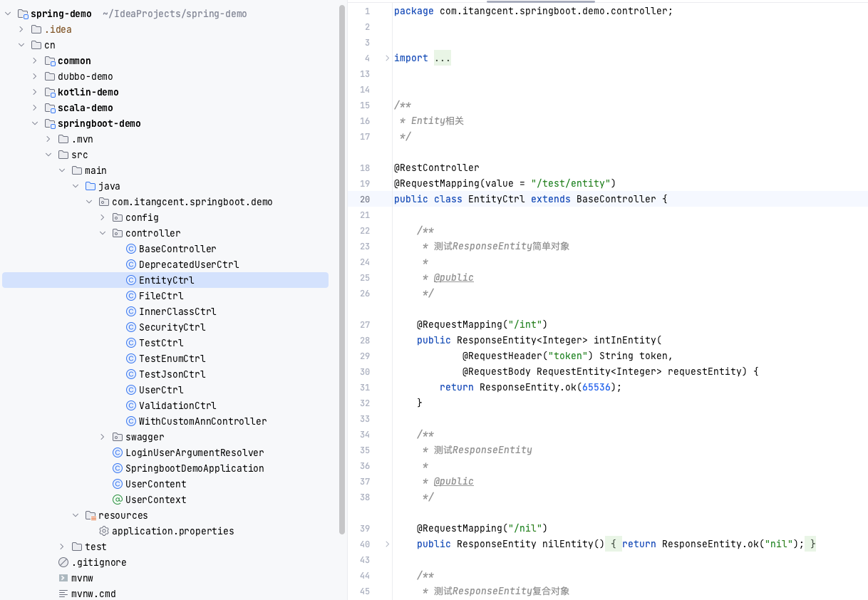Collapse the springboot-demo module
The image size is (868, 600).
[x=34, y=123]
